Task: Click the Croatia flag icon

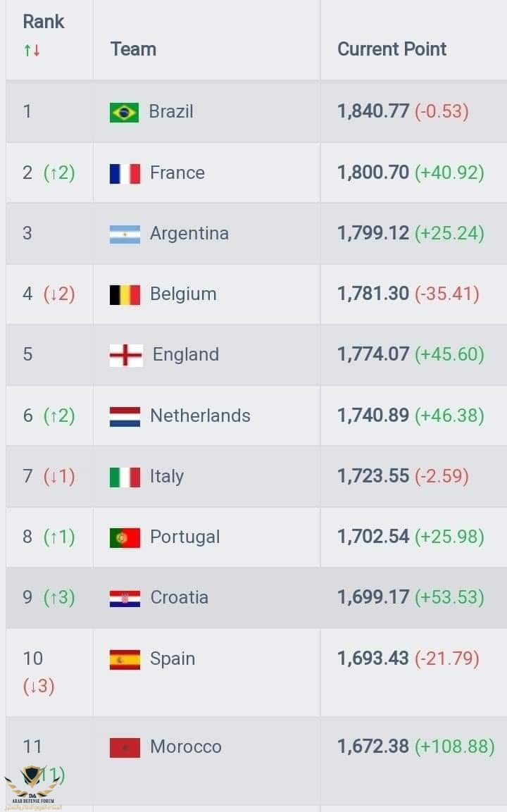Action: pos(125,598)
